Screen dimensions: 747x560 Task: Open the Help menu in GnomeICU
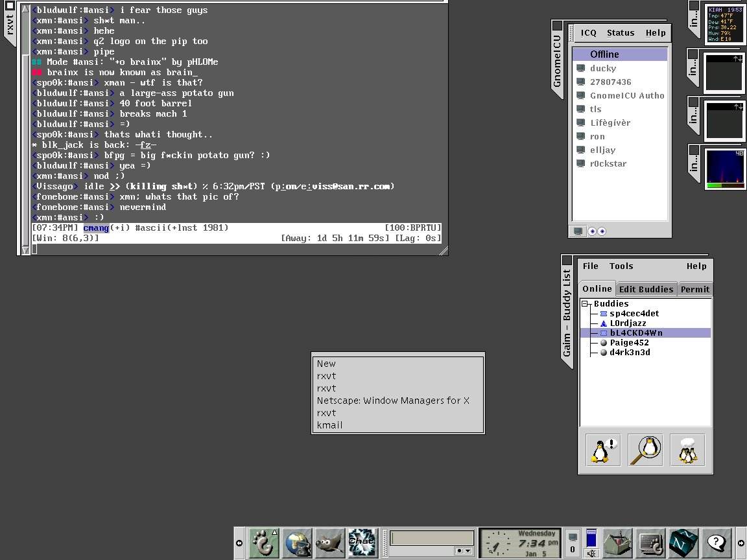pos(656,33)
